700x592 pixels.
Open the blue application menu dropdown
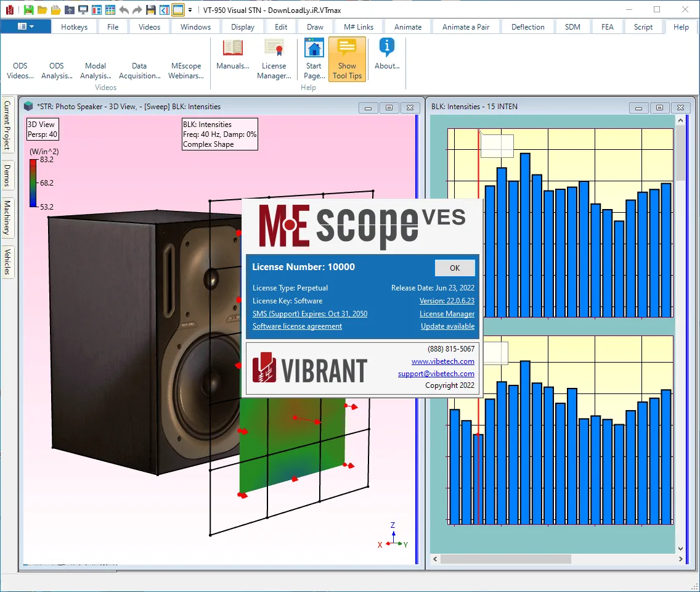coord(25,27)
